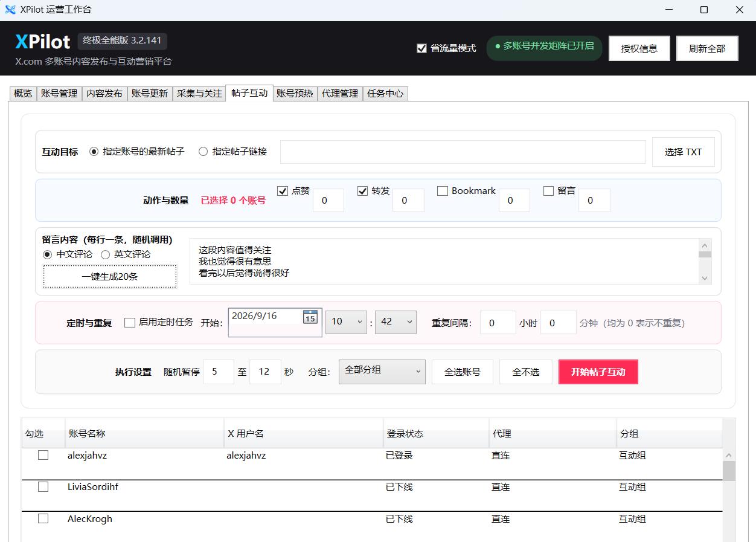Switch to the 采集与关注 tab
The height and width of the screenshot is (542, 756).
point(199,94)
